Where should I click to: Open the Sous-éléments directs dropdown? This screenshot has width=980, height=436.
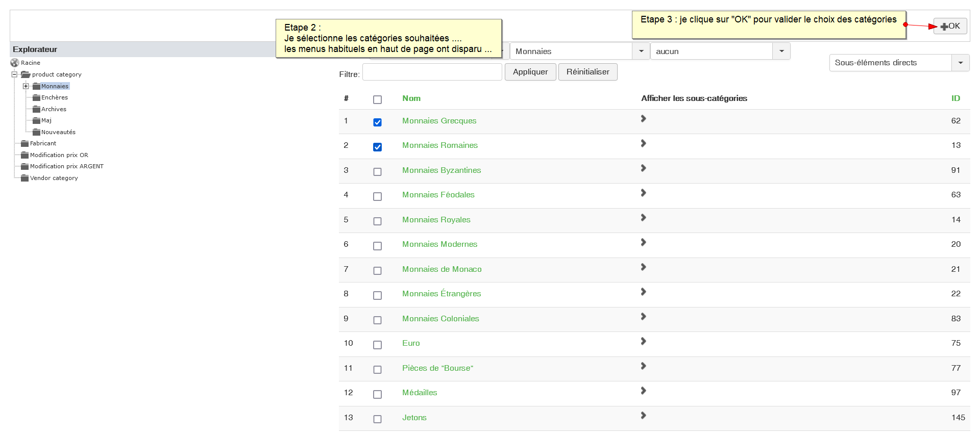click(960, 63)
